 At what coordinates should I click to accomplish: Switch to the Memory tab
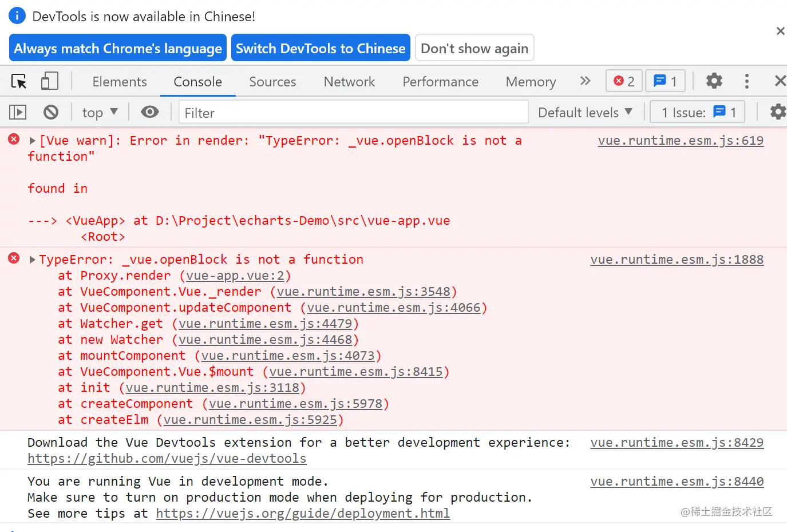point(531,82)
